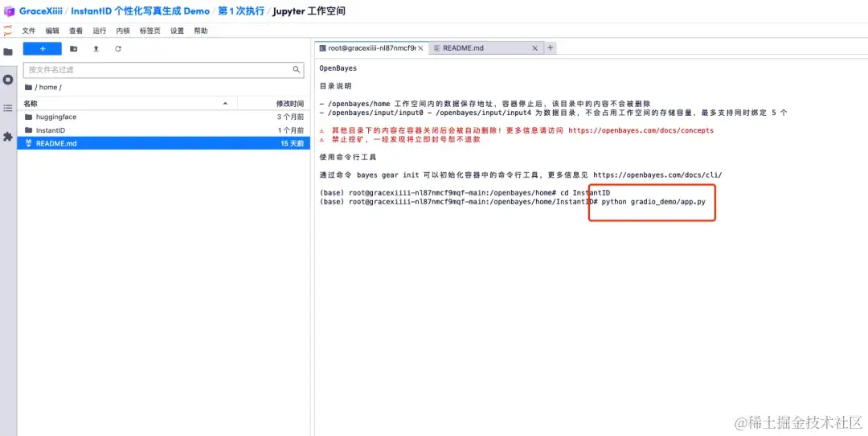868x436 pixels.
Task: Add a new tab with plus button
Action: (551, 48)
